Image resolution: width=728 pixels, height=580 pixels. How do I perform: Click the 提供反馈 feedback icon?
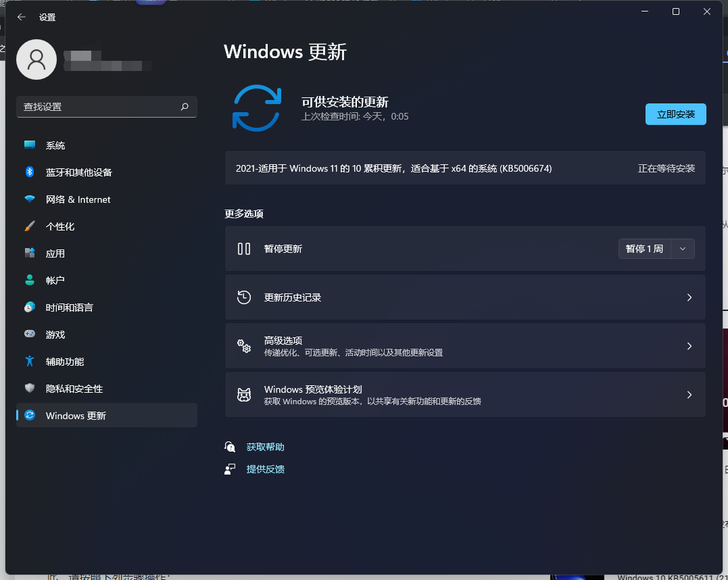230,469
